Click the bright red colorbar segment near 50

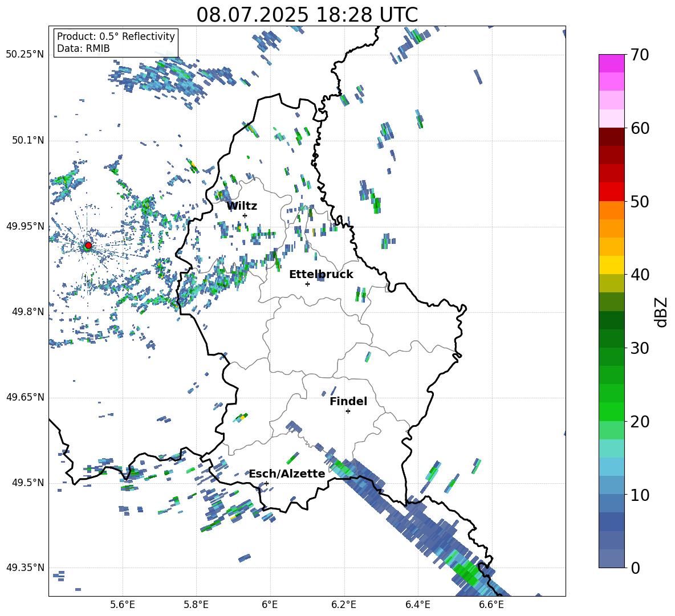pyautogui.click(x=611, y=192)
